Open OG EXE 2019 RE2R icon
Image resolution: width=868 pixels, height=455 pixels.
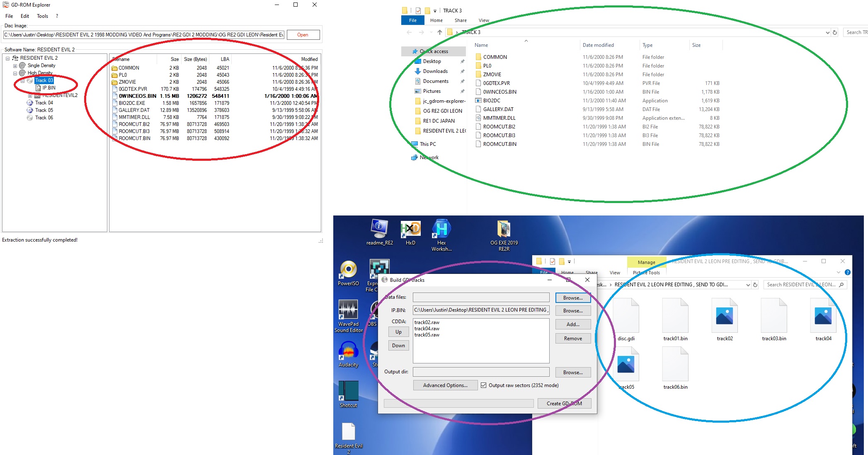tap(504, 235)
